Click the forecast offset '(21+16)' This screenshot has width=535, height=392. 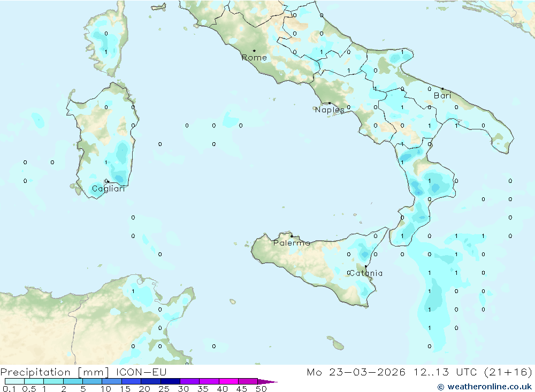508,372
